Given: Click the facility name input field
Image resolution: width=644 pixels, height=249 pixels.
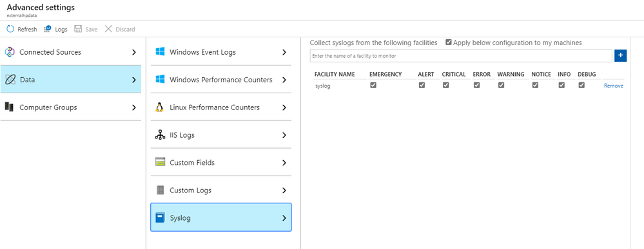Looking at the screenshot, I should pos(461,55).
